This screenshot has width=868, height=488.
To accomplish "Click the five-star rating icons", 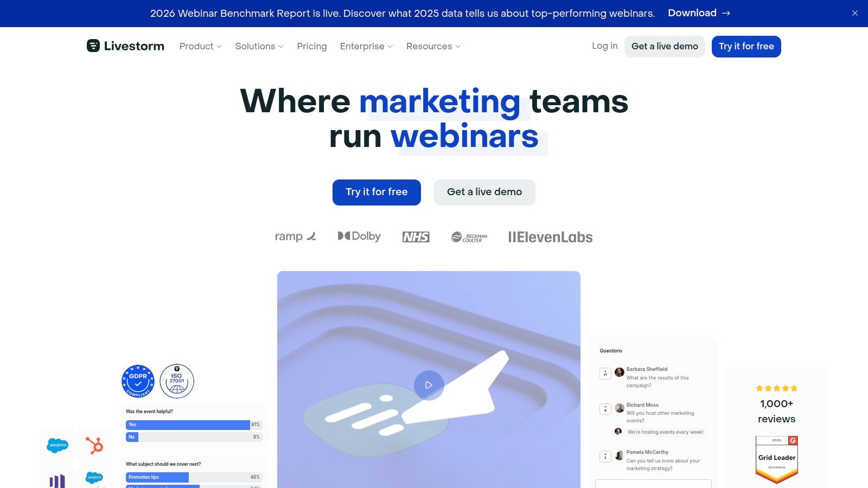I will tap(777, 388).
